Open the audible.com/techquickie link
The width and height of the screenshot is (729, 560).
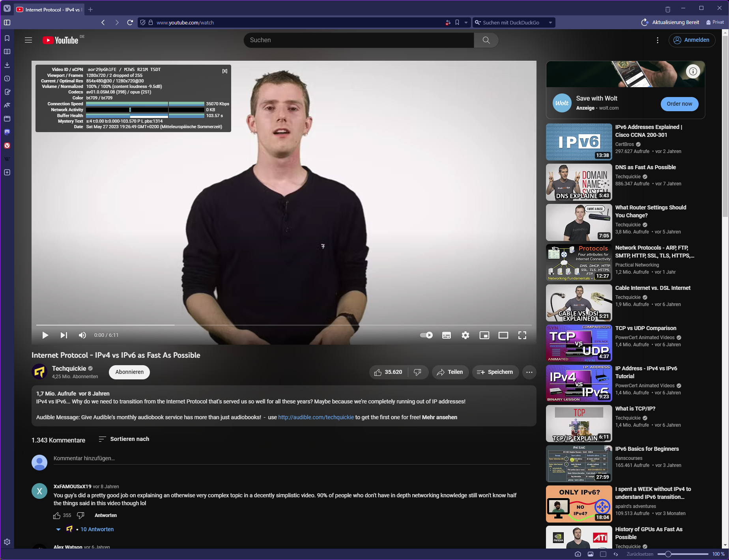point(316,417)
